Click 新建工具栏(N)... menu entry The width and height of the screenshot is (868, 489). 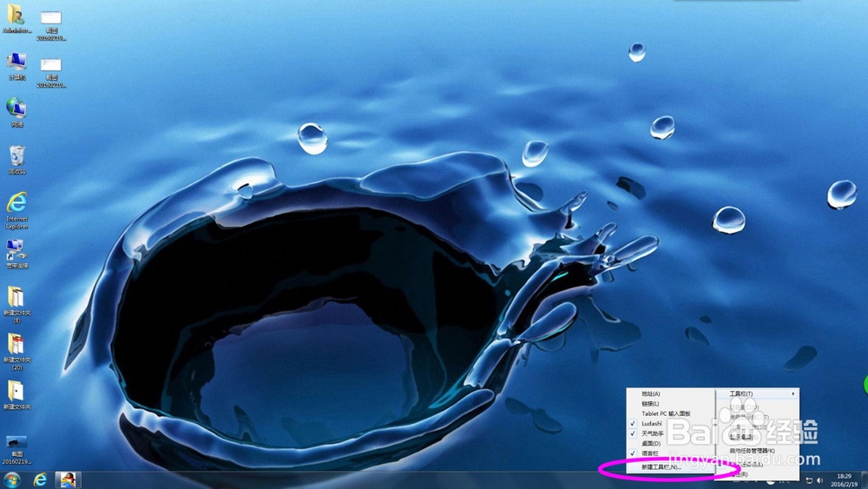tap(670, 467)
